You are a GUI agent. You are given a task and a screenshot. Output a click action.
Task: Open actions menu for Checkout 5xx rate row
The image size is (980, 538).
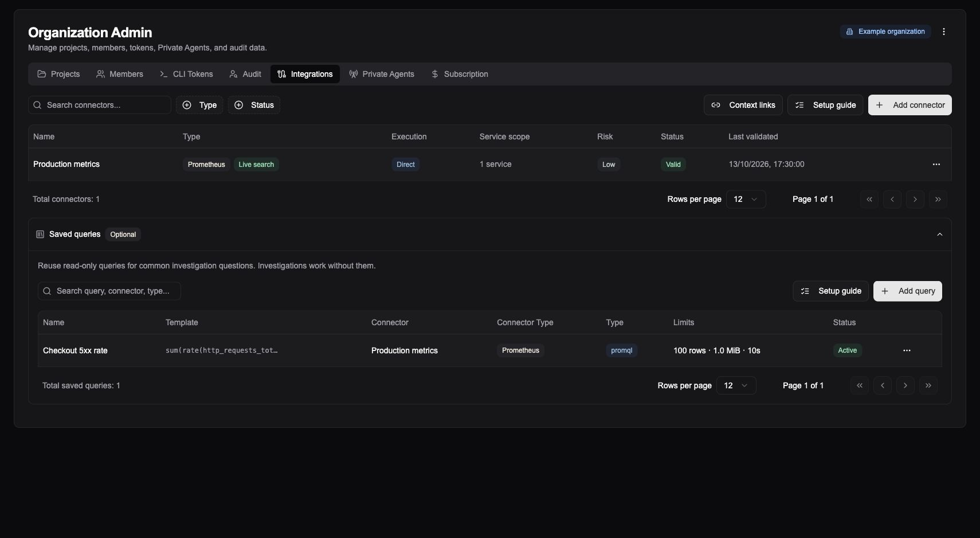pyautogui.click(x=907, y=350)
